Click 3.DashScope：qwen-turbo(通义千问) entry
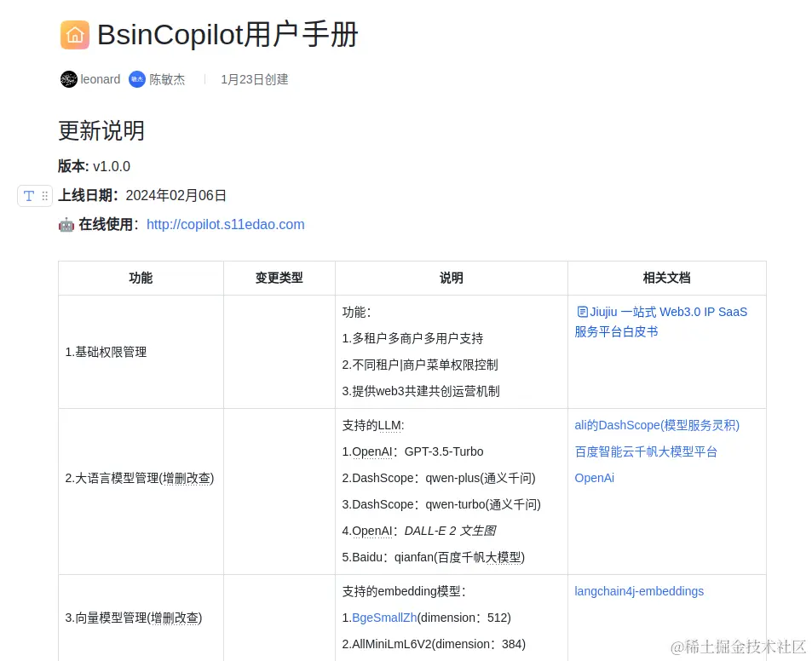Screen dimensions: 812x661 coord(441,504)
